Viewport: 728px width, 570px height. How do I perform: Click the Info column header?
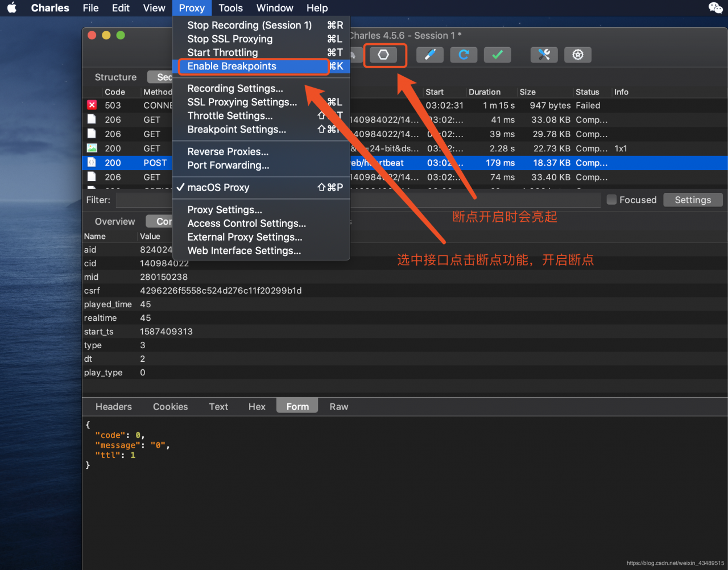622,92
